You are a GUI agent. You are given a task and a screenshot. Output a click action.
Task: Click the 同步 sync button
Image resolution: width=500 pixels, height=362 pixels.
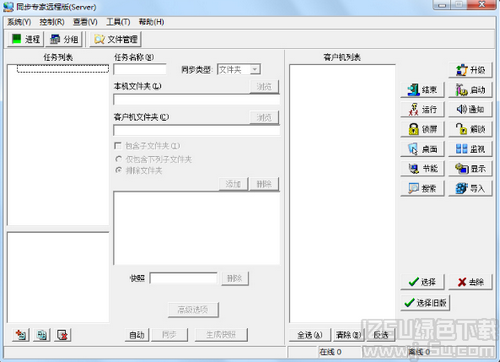point(169,335)
